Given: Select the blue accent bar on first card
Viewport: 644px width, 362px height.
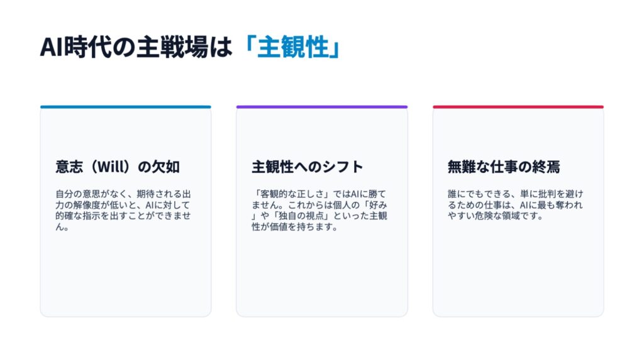Looking at the screenshot, I should [x=126, y=107].
